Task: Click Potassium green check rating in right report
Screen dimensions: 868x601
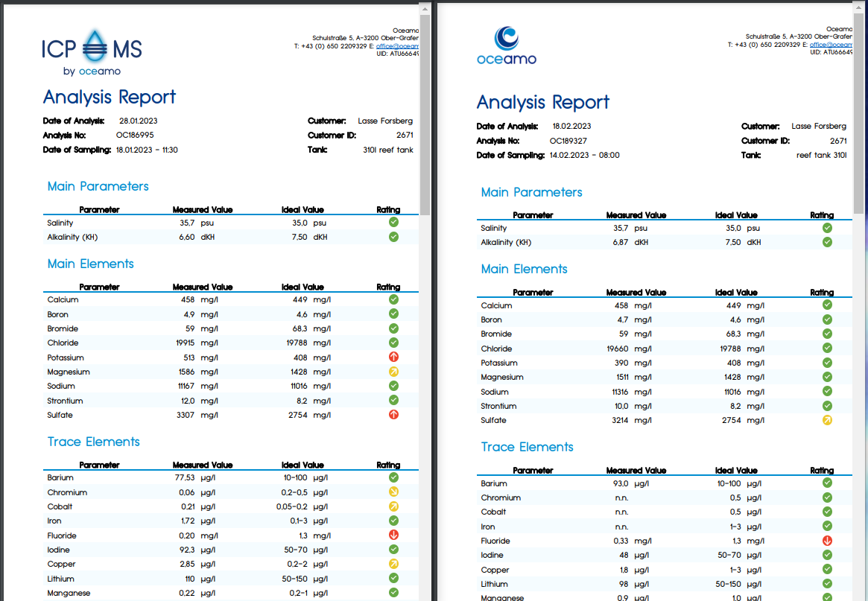Action: pos(827,363)
